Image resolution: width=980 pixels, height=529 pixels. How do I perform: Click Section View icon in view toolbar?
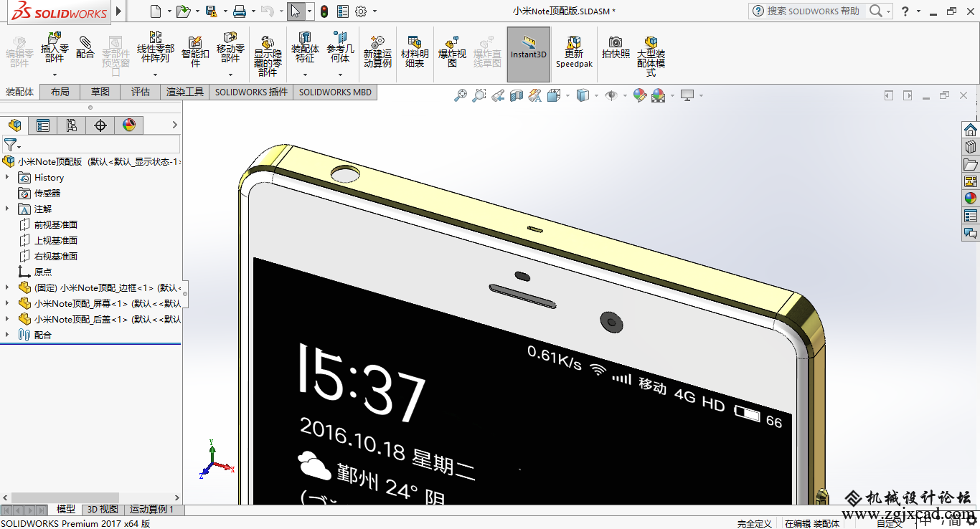(517, 95)
